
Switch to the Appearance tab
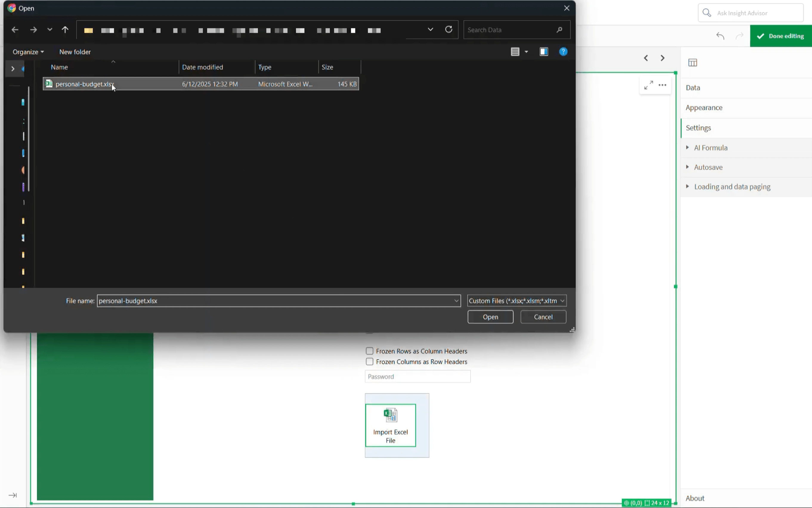point(704,108)
